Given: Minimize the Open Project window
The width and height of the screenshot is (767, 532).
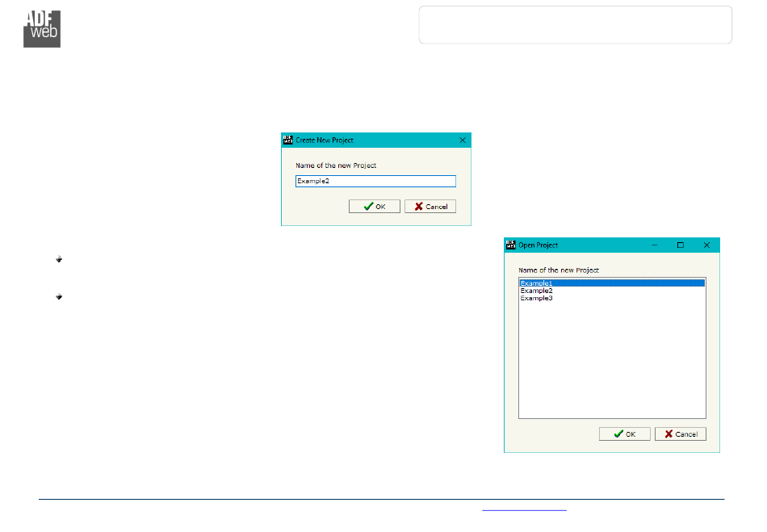Looking at the screenshot, I should tap(655, 245).
